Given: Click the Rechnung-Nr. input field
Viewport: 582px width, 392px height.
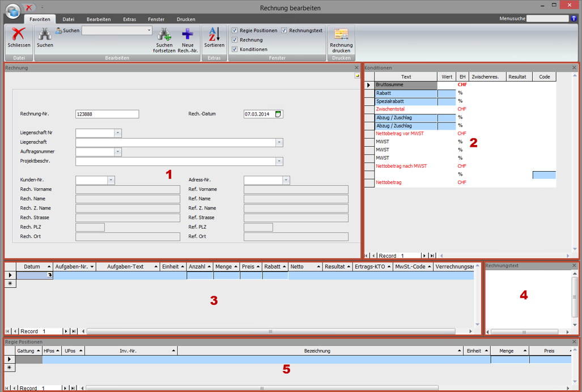Looking at the screenshot, I should pyautogui.click(x=107, y=114).
